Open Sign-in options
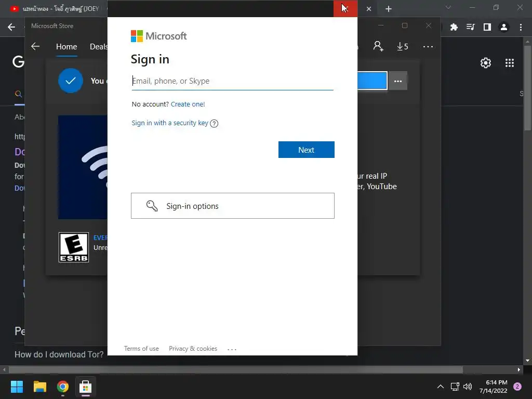532x399 pixels. coord(232,206)
